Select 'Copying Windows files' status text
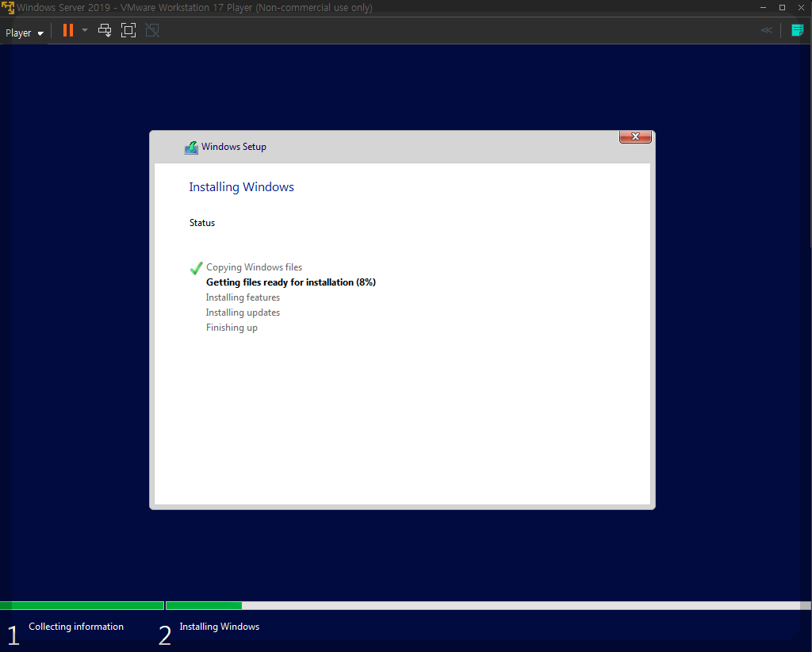 click(254, 267)
